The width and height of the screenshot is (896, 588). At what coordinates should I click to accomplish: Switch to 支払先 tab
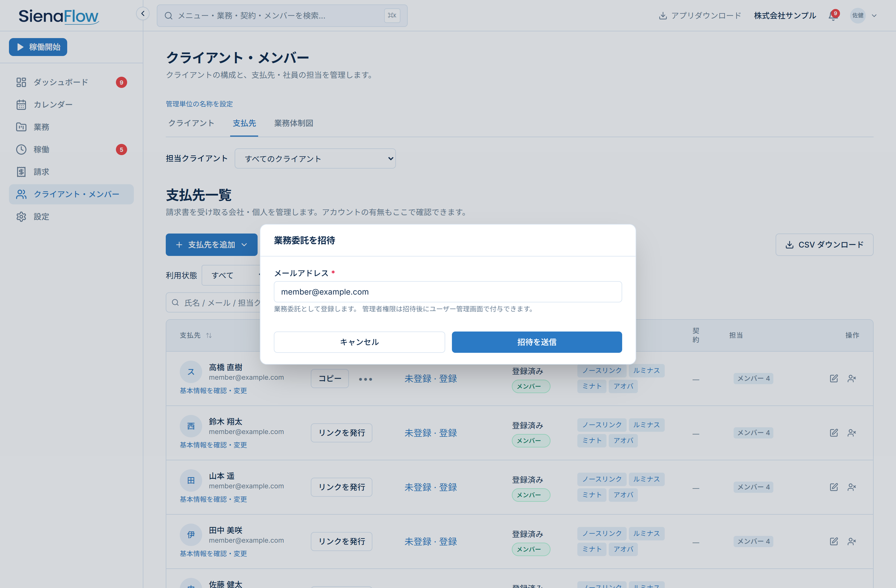244,123
